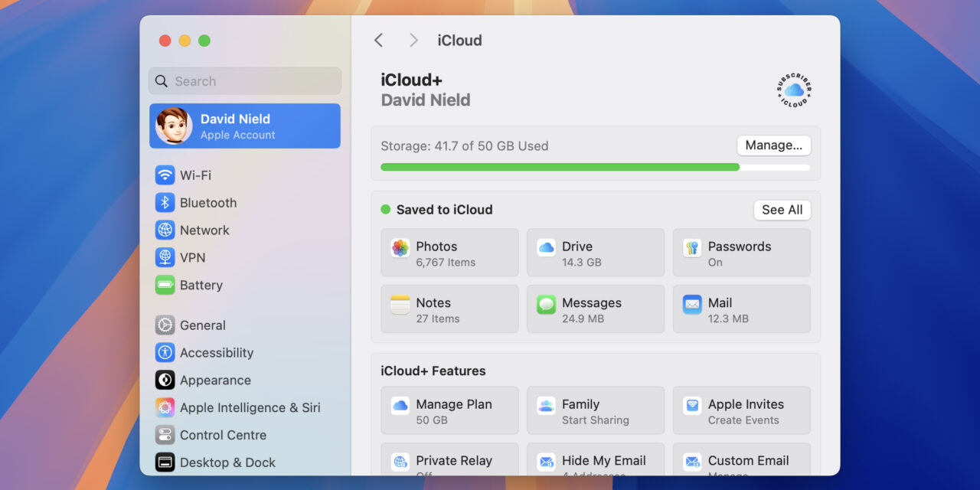
Task: Click the Desktop & Dock icon
Action: [x=165, y=462]
